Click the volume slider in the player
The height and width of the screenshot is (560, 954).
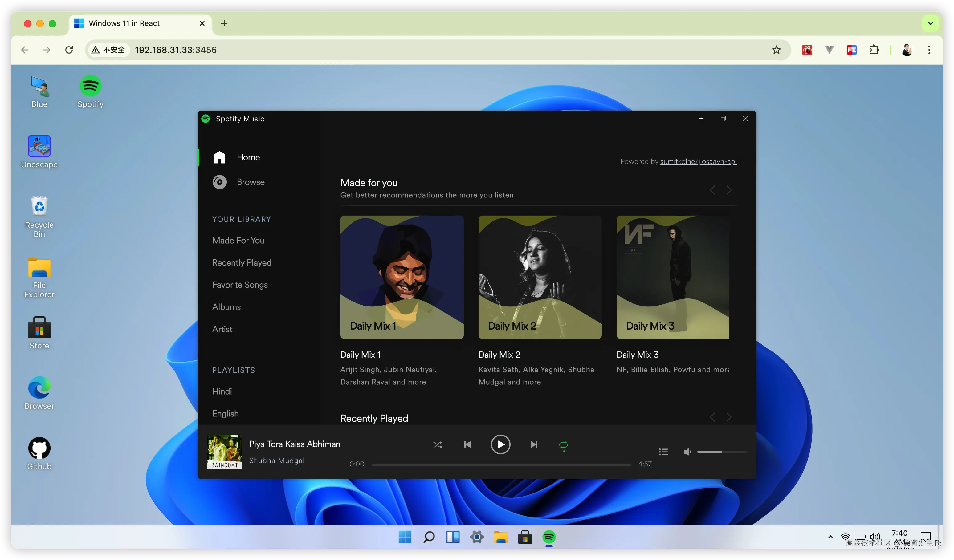click(x=722, y=452)
